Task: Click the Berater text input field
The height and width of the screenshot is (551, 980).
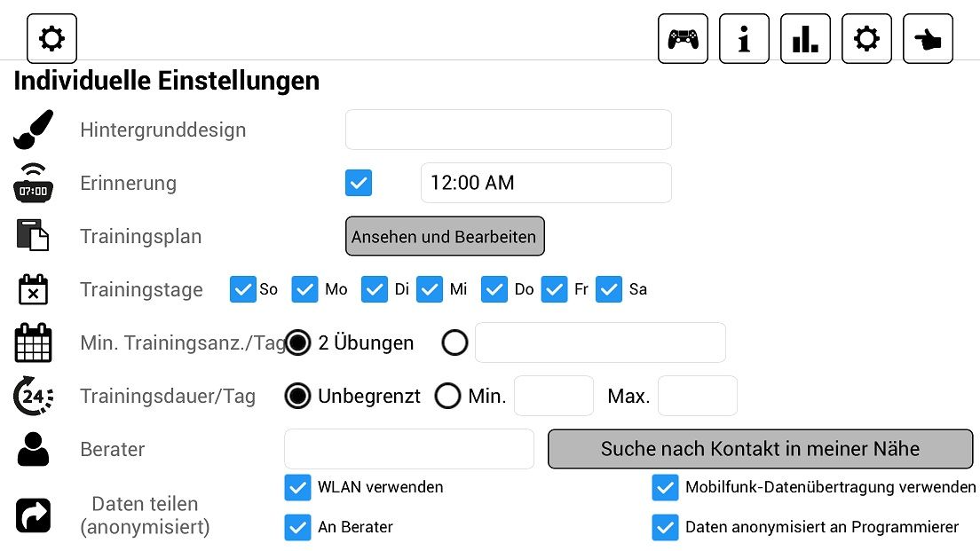Action: (x=408, y=449)
